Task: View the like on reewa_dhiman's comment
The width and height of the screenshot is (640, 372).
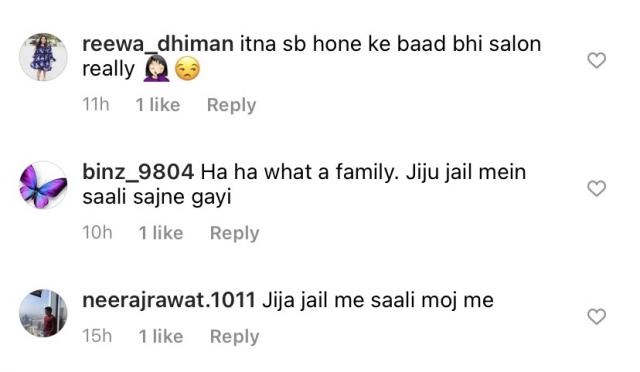Action: (x=158, y=105)
